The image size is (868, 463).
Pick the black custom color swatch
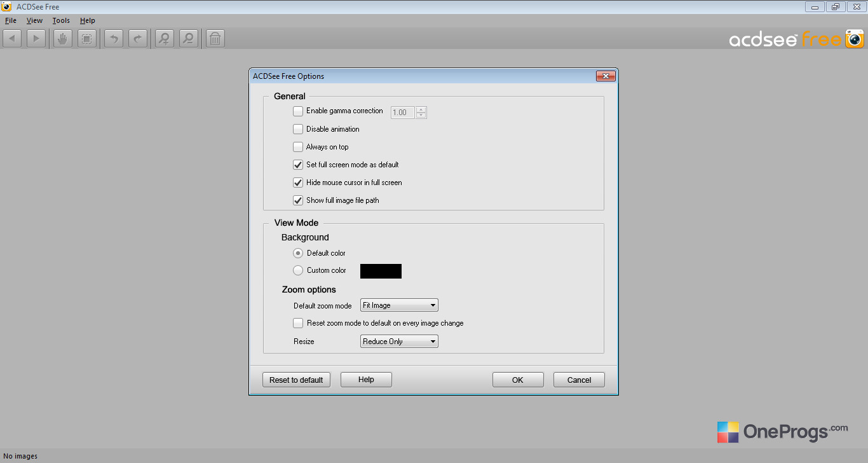381,271
